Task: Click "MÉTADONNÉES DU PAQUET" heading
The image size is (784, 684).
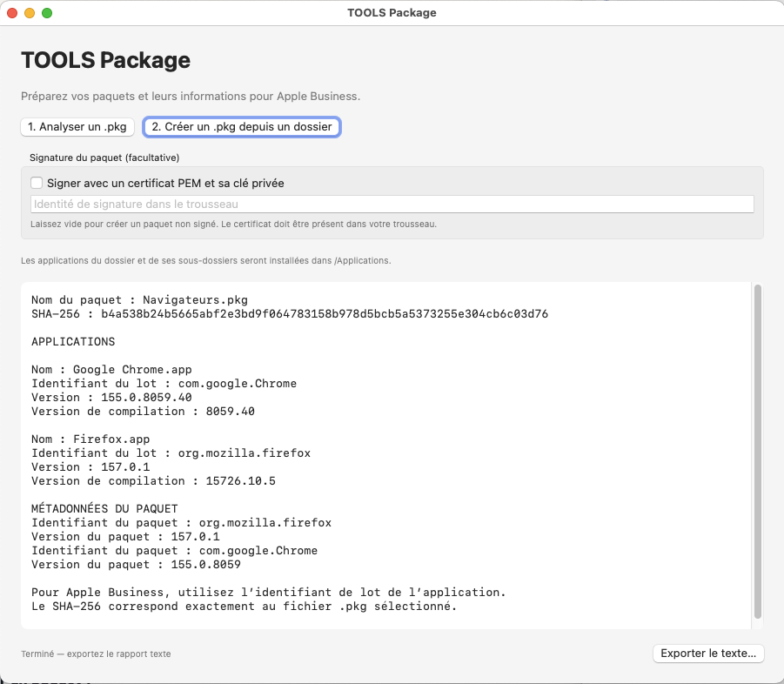Action: pos(104,508)
